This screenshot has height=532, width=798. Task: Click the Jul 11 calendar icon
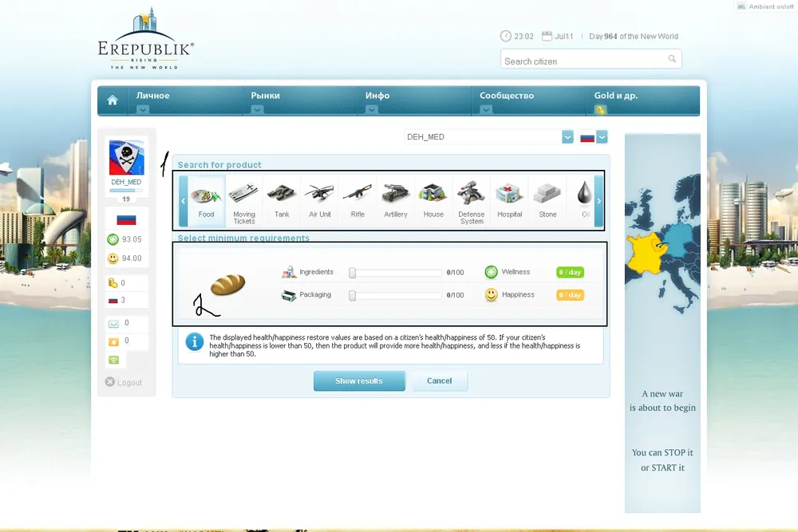(x=547, y=36)
